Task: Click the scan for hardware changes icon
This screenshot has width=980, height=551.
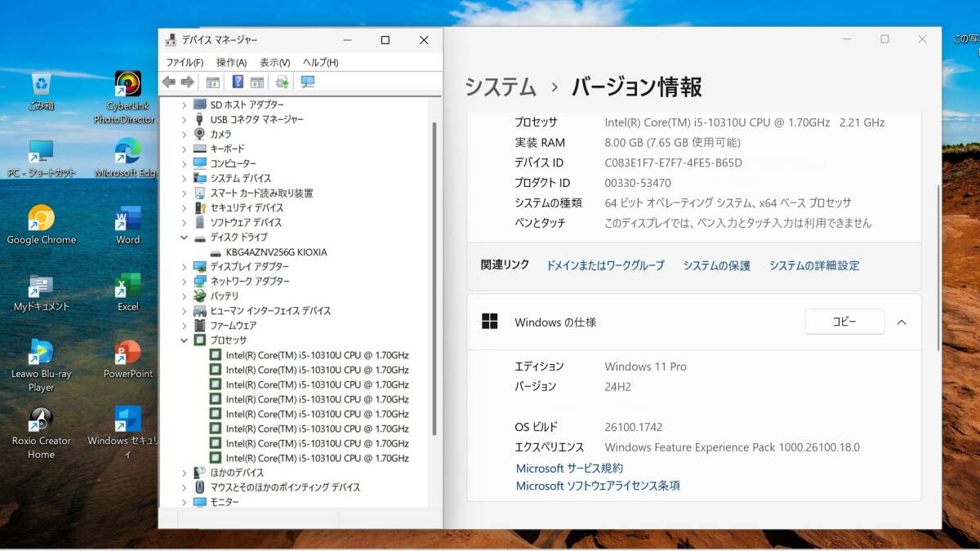Action: point(308,82)
